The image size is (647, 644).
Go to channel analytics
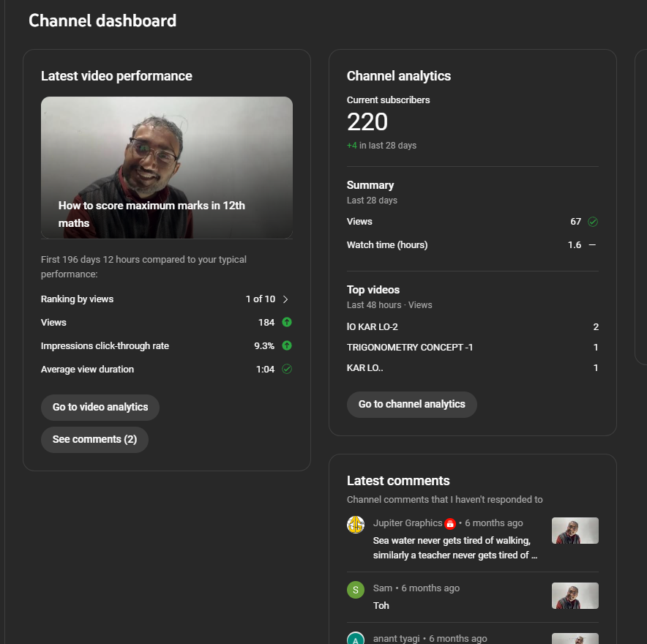[411, 405]
